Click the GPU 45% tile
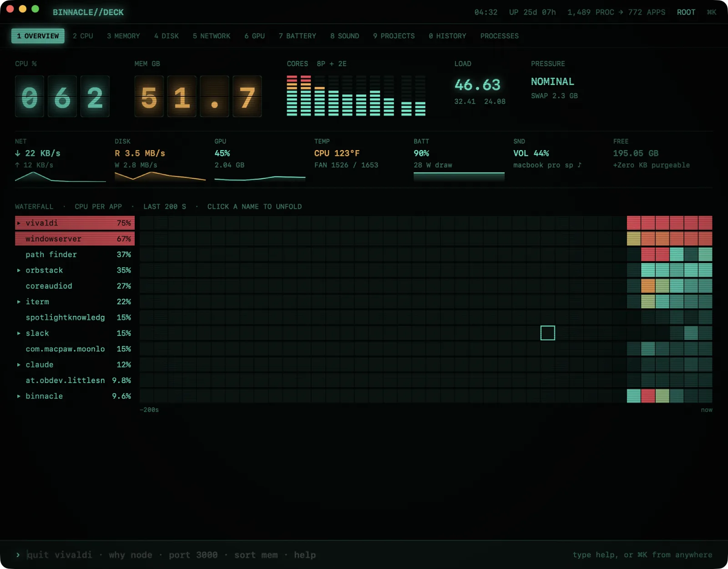Viewport: 728px width, 569px height. point(260,160)
